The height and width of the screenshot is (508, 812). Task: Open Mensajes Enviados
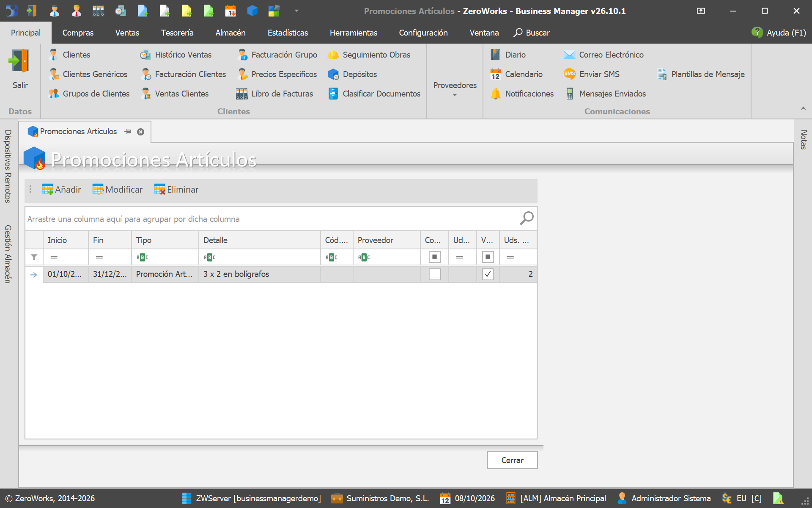coord(606,94)
